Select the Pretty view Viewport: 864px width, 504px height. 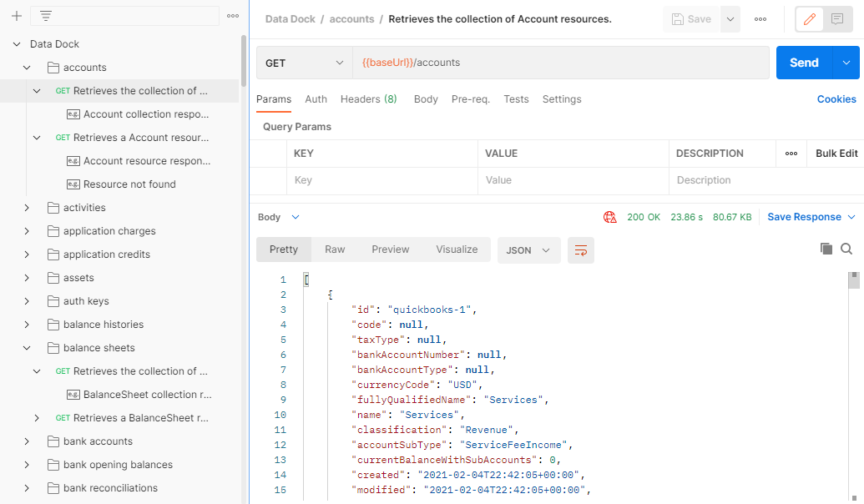[x=284, y=249]
